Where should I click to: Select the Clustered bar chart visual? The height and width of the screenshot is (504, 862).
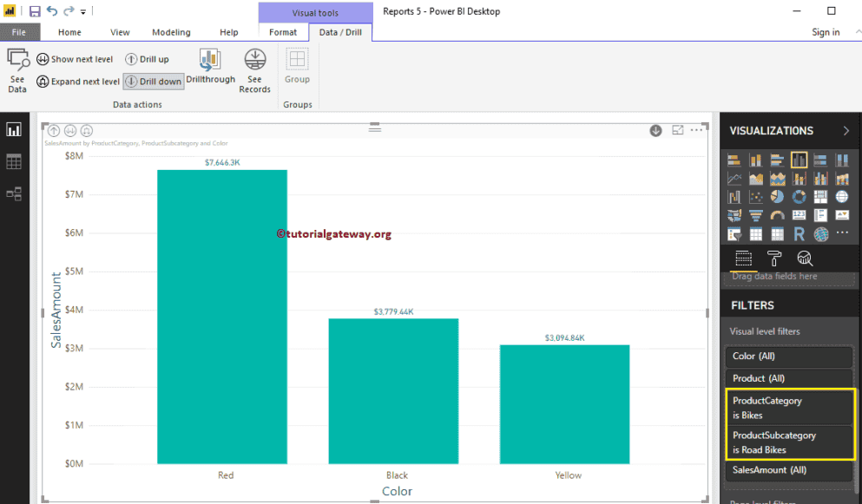click(x=777, y=160)
